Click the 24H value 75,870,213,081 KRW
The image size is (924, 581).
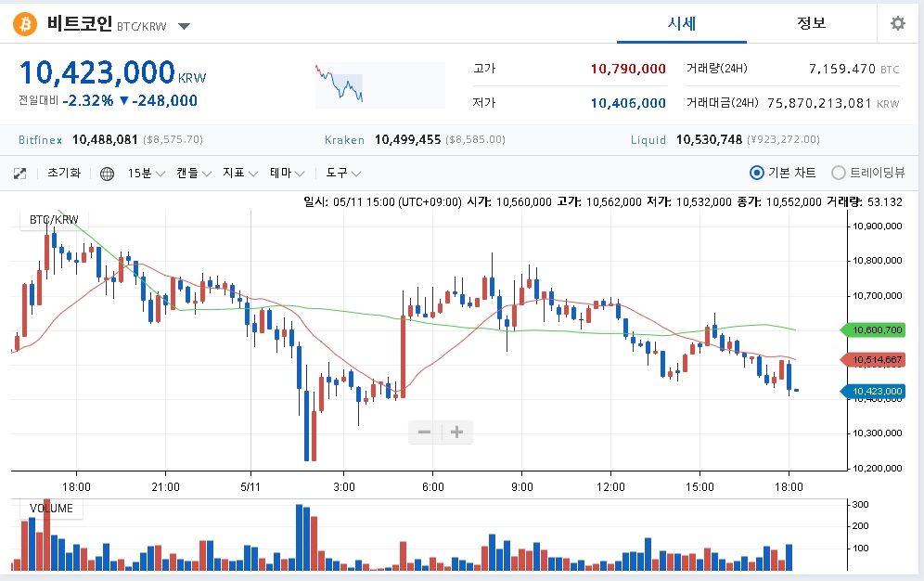pyautogui.click(x=833, y=103)
